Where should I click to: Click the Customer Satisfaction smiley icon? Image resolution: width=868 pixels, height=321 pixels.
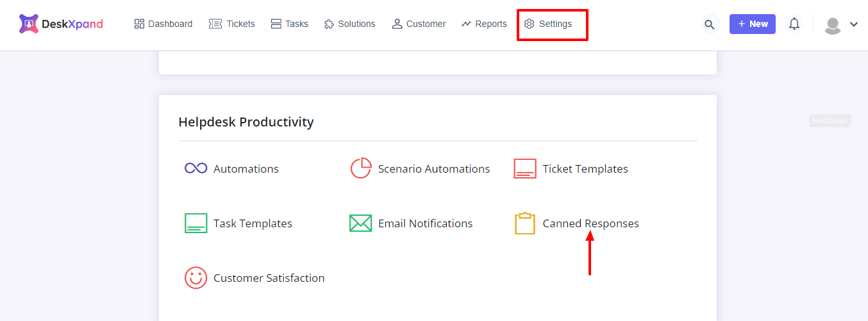pos(196,278)
